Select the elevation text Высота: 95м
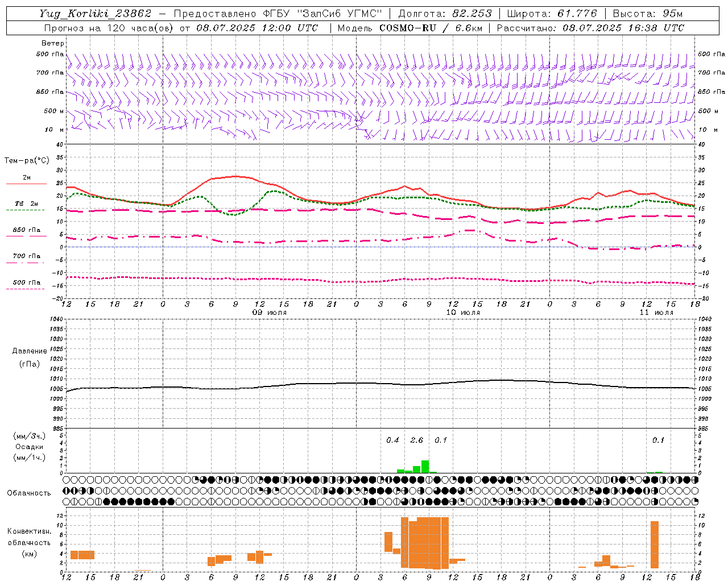Viewport: 728px width, 582px height. (648, 14)
